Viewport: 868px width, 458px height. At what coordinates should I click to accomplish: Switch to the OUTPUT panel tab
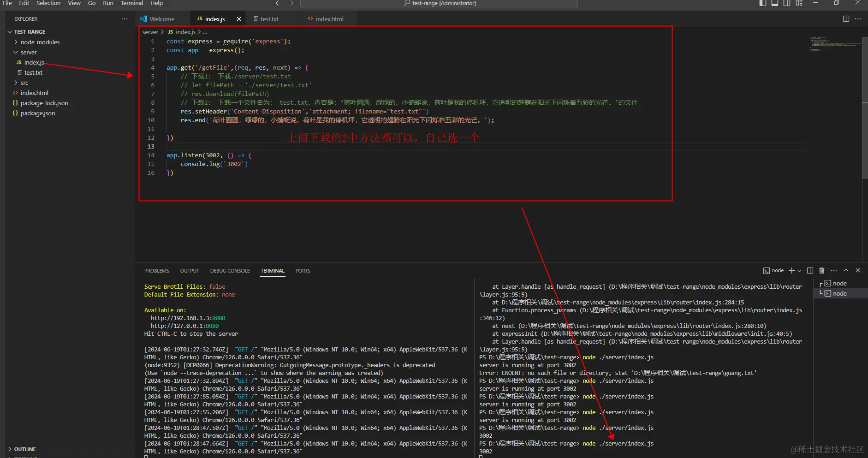190,271
